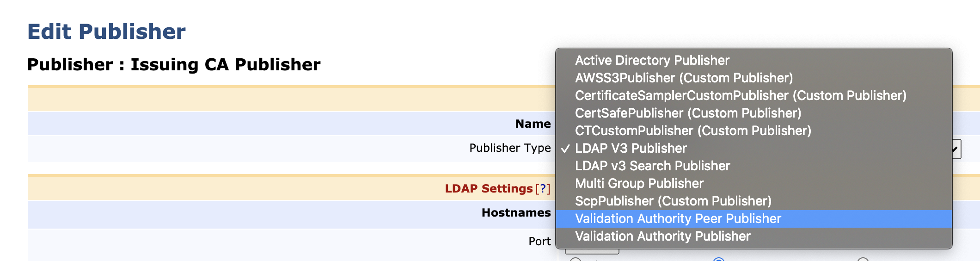The image size is (980, 261).
Task: Select highlighted Validation Authority Peer Publisher
Action: (678, 219)
